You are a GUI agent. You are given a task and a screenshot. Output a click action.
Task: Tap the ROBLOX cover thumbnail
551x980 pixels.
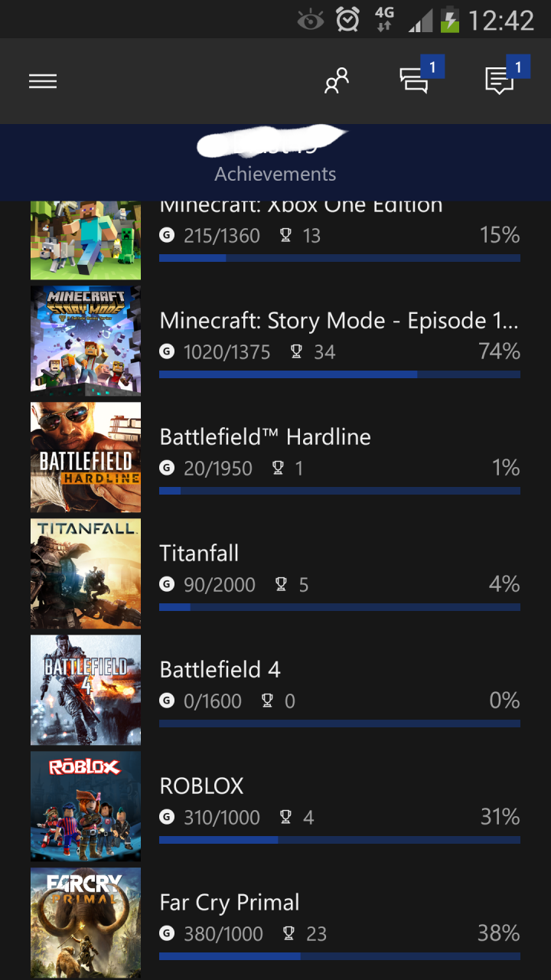[86, 806]
